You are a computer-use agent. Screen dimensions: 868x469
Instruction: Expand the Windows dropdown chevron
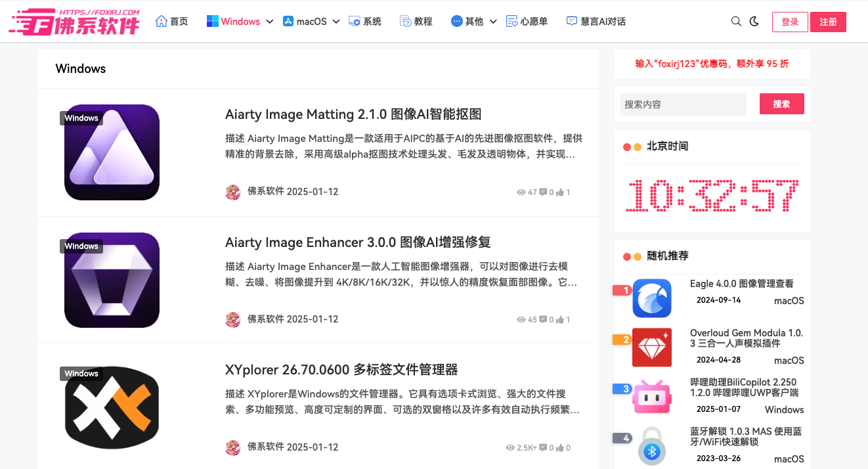[269, 22]
